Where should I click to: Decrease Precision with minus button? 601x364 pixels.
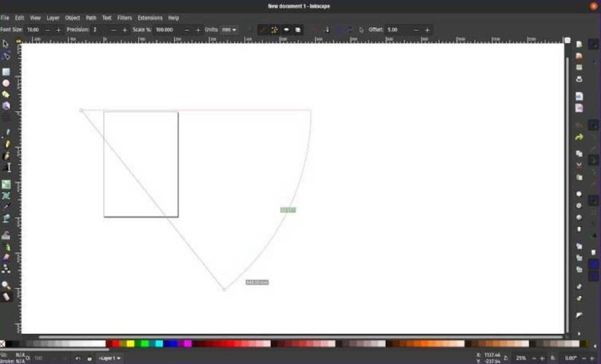[x=113, y=30]
